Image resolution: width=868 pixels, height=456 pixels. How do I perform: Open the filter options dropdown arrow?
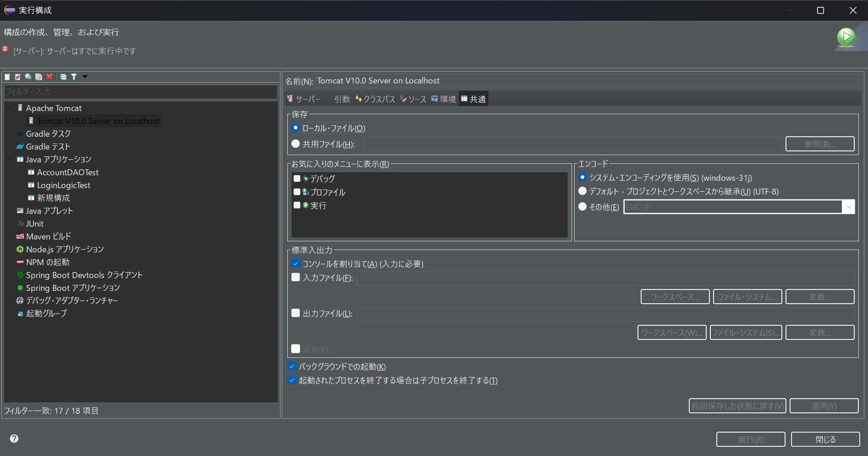coord(85,77)
